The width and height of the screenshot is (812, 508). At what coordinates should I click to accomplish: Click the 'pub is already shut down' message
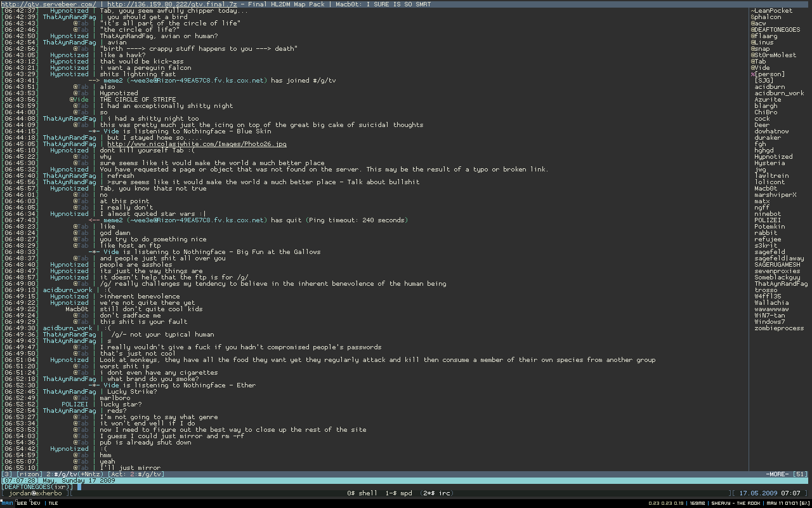145,443
